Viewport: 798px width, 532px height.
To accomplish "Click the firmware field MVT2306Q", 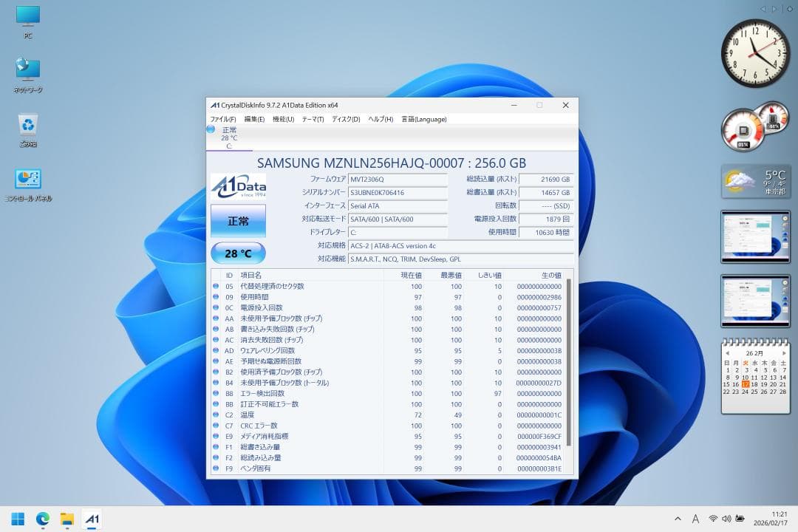I will click(x=398, y=180).
